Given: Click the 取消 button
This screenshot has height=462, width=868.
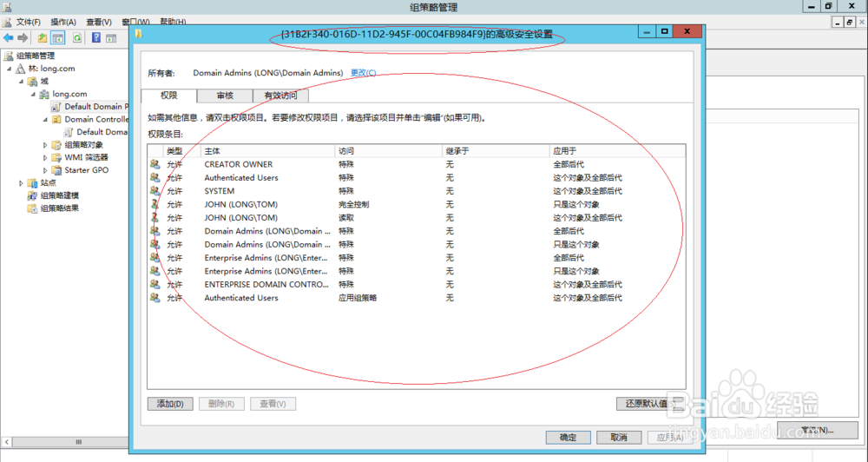Looking at the screenshot, I should 618,437.
